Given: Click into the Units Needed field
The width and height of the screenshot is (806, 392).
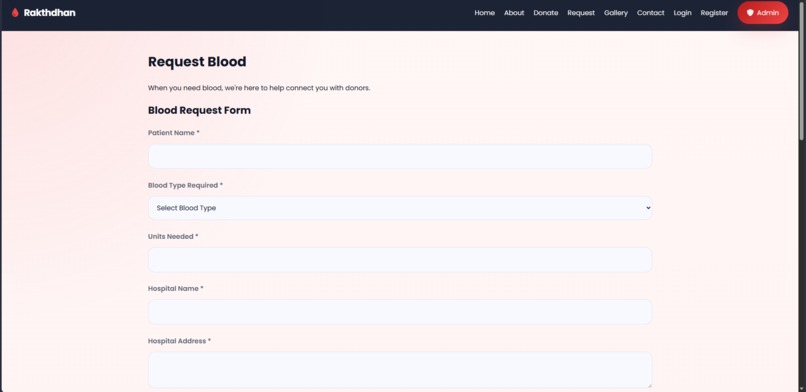Looking at the screenshot, I should (x=400, y=260).
